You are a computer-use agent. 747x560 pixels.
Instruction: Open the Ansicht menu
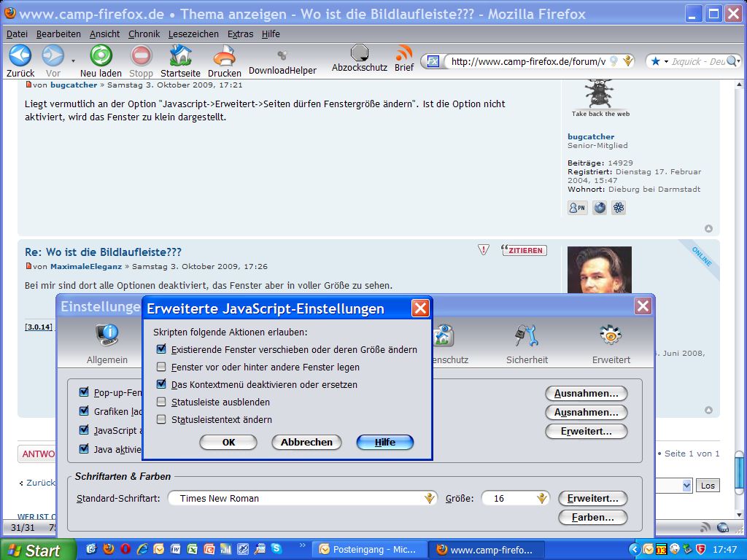tap(104, 34)
